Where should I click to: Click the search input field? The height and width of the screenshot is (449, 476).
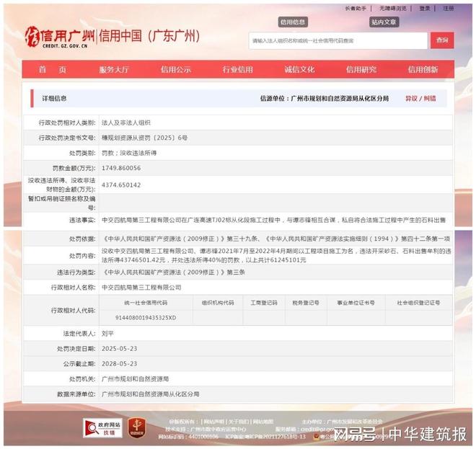(x=338, y=40)
